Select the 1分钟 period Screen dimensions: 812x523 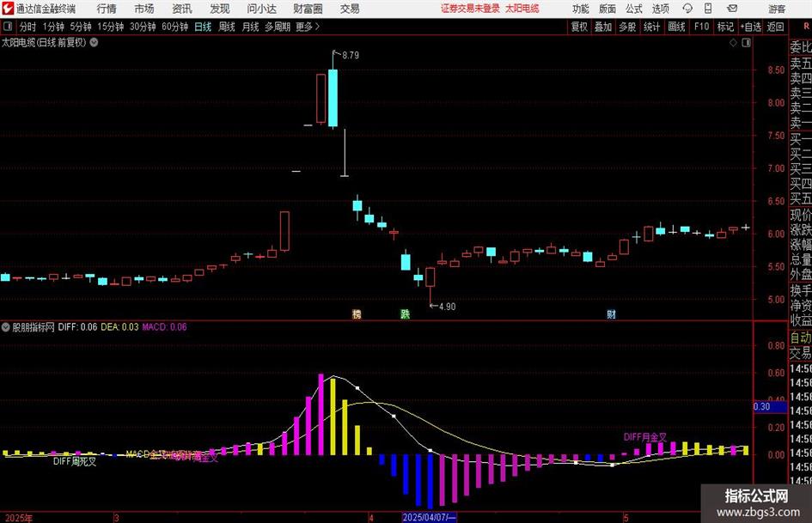[x=53, y=27]
